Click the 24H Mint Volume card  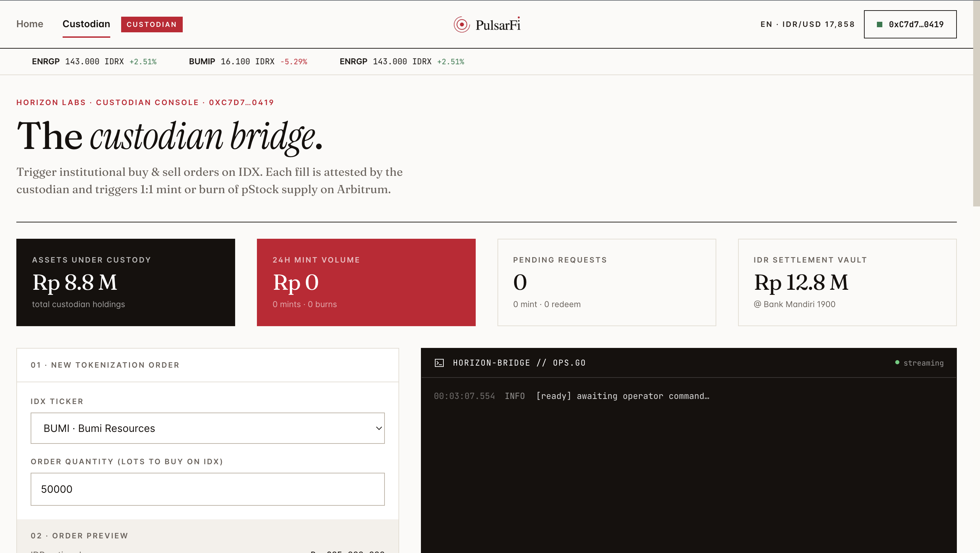(366, 282)
